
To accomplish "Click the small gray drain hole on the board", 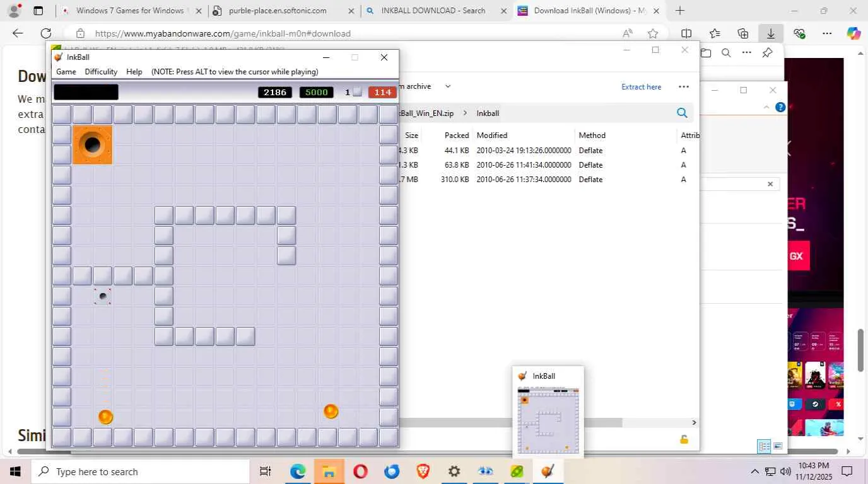I will pyautogui.click(x=103, y=296).
